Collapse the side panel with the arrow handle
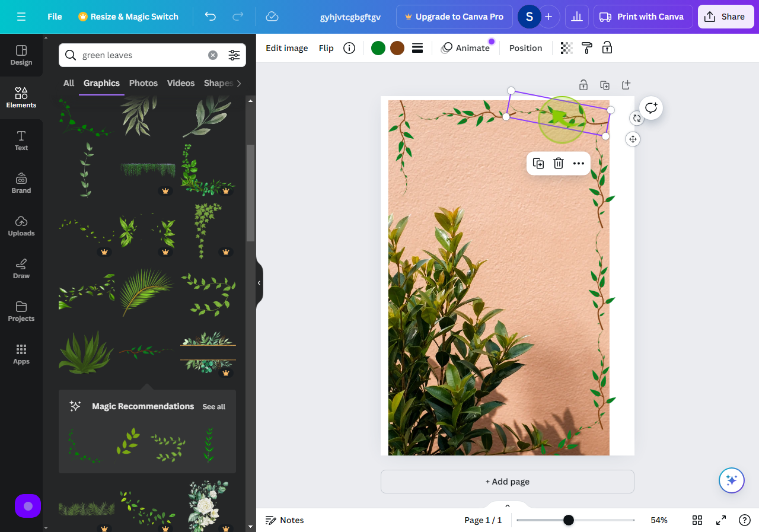759x532 pixels. [x=259, y=283]
